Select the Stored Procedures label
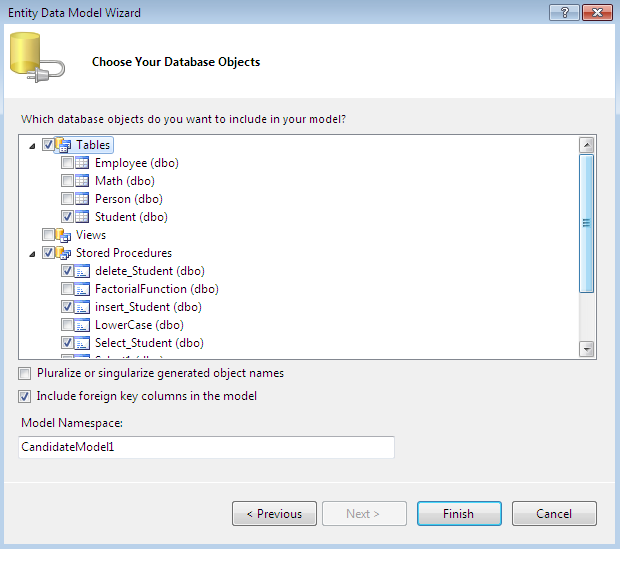 pyautogui.click(x=124, y=253)
